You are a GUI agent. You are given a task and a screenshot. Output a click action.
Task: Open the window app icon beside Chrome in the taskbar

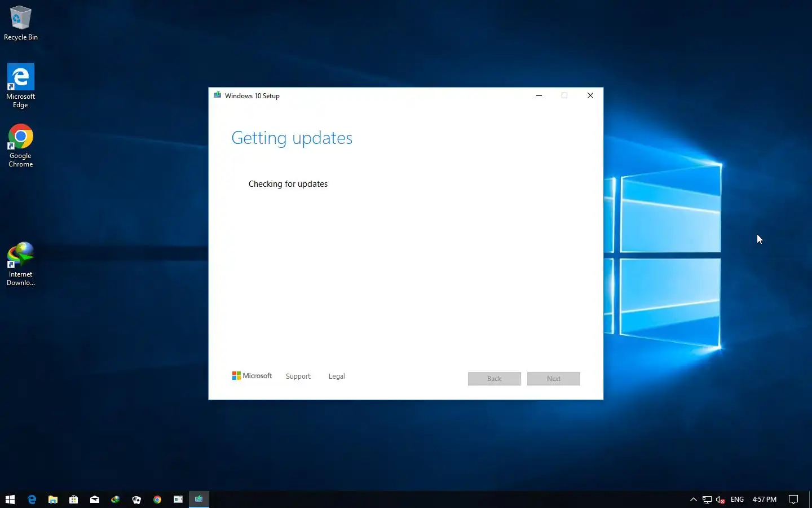click(x=178, y=500)
